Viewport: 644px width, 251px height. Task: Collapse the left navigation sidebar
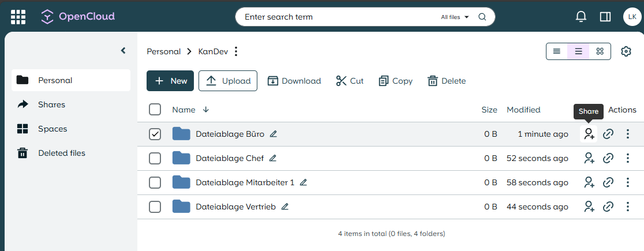pos(123,51)
